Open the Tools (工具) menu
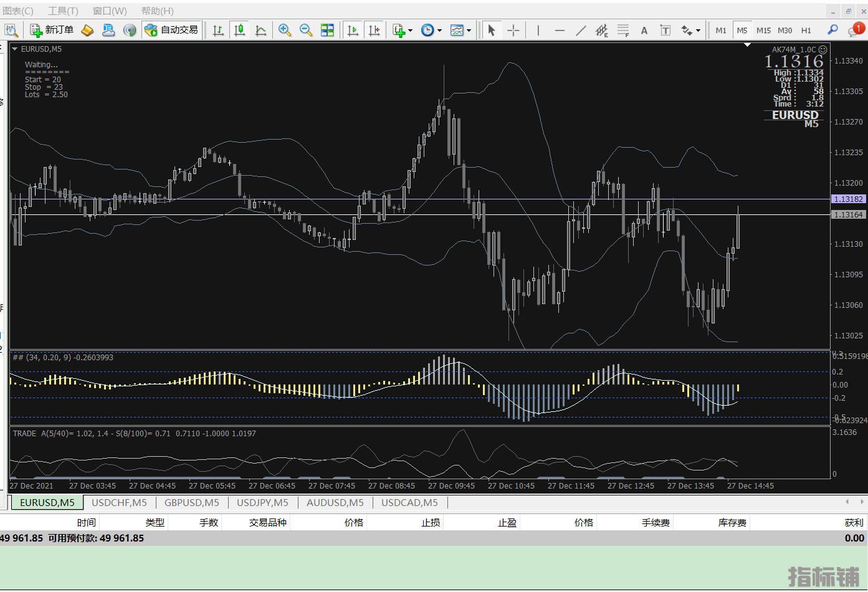The height and width of the screenshot is (592, 868). [x=63, y=11]
